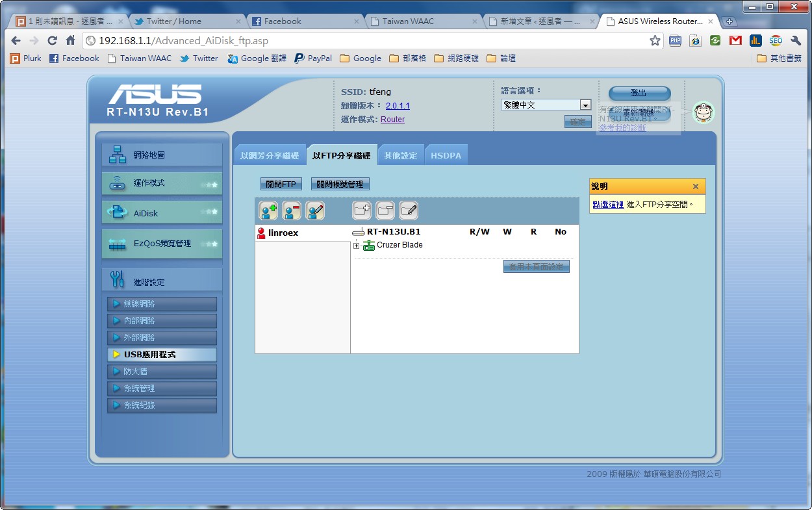Click 點選這裡 link in help panel
The width and height of the screenshot is (812, 510).
pos(608,204)
